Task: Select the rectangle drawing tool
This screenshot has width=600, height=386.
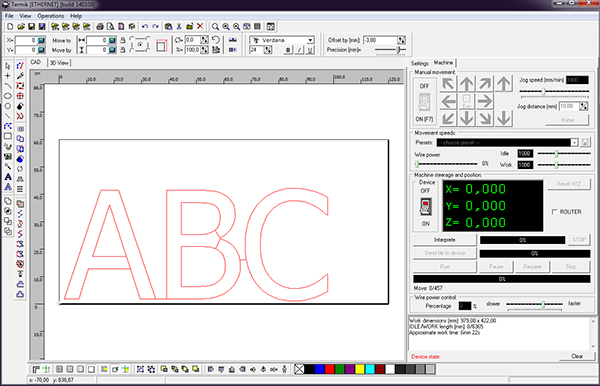Action: [x=8, y=136]
